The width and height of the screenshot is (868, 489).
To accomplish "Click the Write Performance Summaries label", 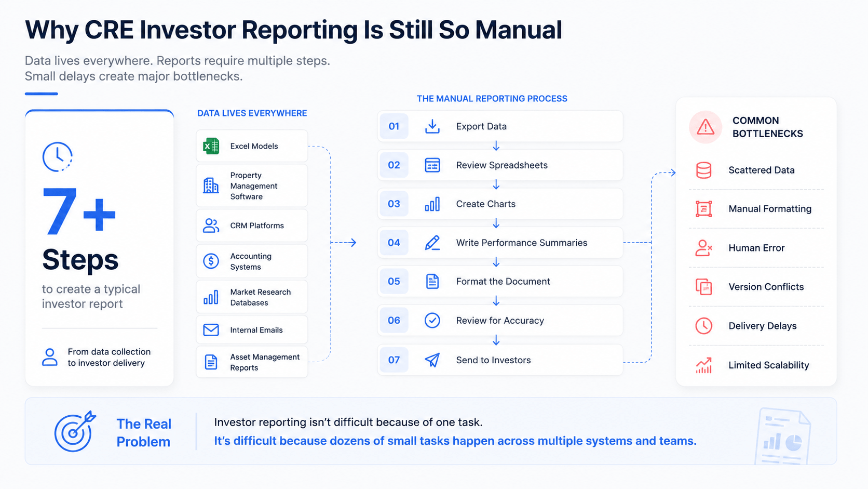I will (x=522, y=243).
